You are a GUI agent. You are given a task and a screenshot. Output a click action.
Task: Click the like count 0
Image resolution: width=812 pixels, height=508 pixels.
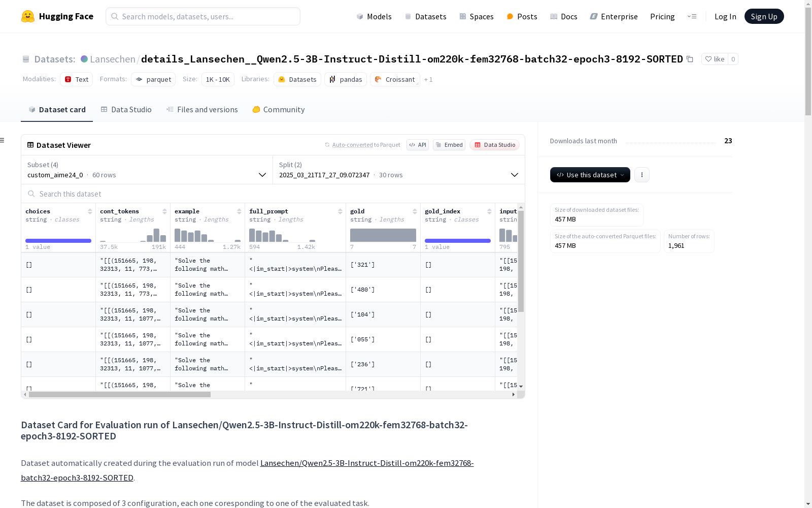[733, 59]
